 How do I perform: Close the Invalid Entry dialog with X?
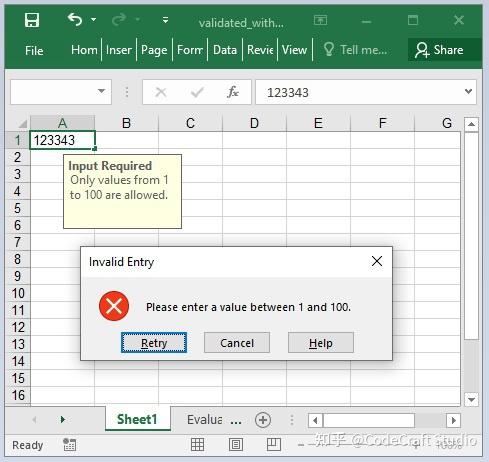coord(377,261)
